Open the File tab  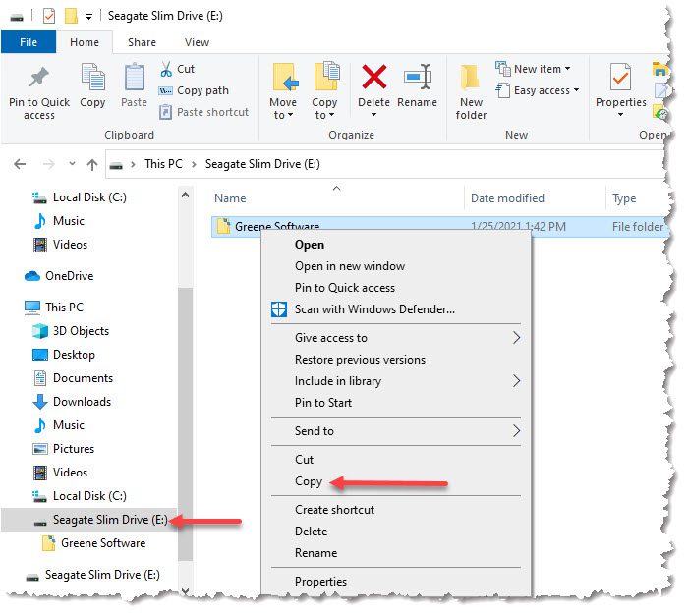[x=29, y=42]
